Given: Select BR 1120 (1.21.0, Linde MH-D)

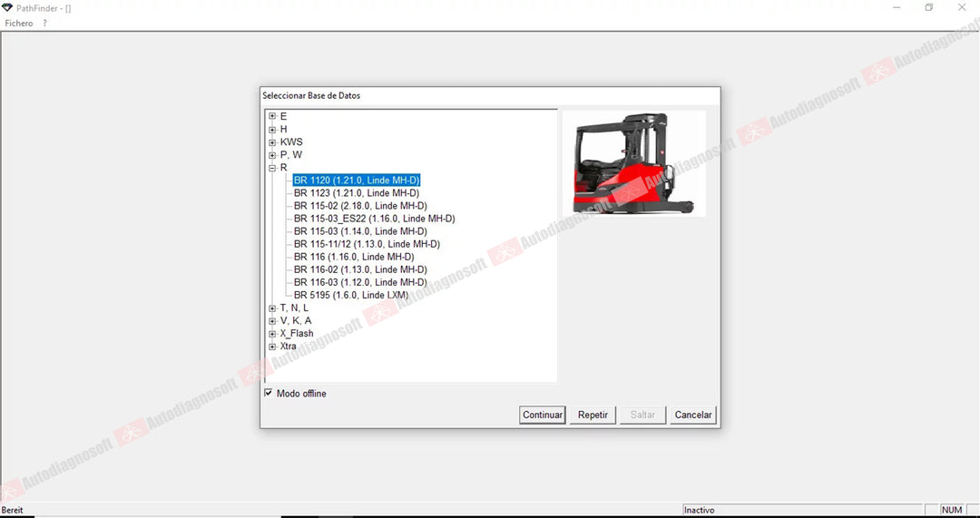Looking at the screenshot, I should [x=357, y=180].
